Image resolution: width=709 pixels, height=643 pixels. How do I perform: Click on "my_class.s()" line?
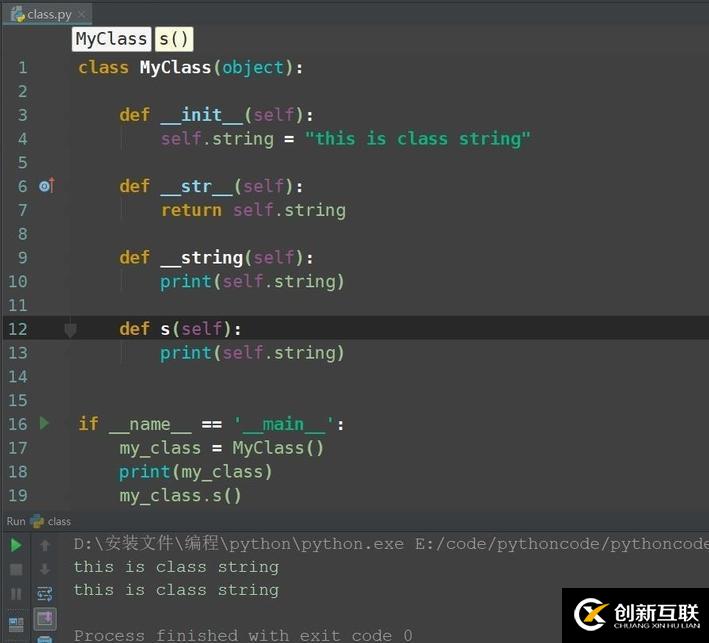(x=180, y=496)
